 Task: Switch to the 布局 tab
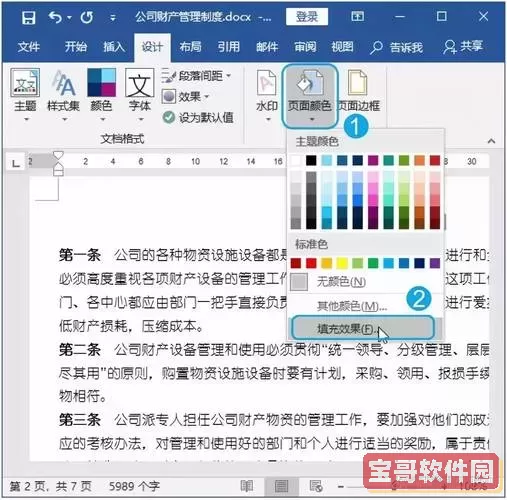[190, 47]
